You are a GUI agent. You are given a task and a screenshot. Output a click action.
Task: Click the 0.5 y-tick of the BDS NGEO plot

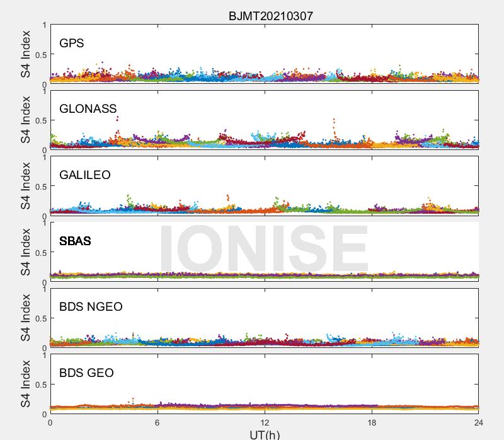tap(41, 318)
